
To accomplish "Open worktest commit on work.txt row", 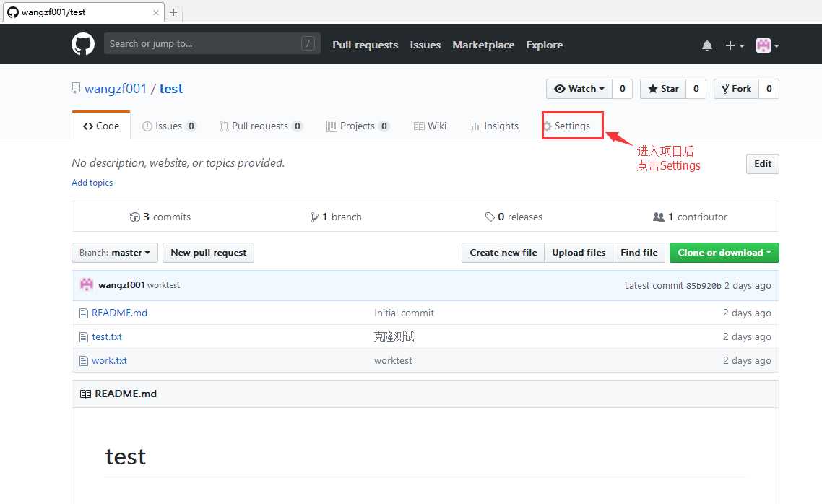I will pos(393,361).
